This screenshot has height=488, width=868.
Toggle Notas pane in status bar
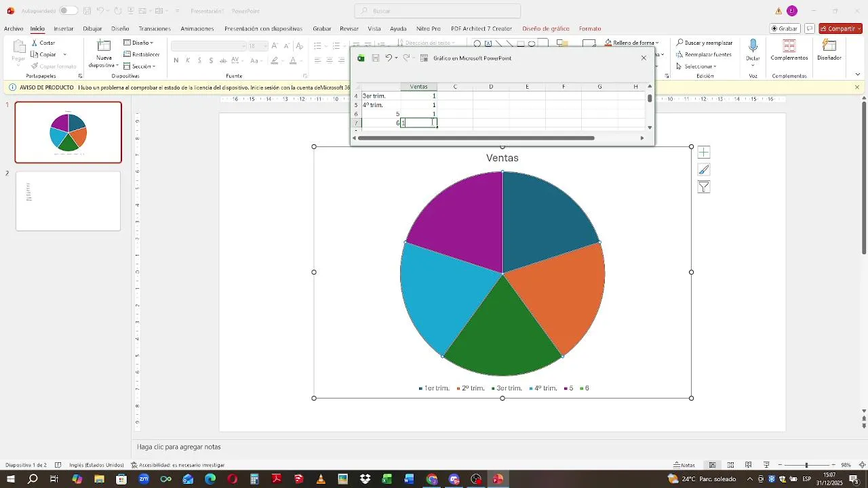(x=684, y=465)
